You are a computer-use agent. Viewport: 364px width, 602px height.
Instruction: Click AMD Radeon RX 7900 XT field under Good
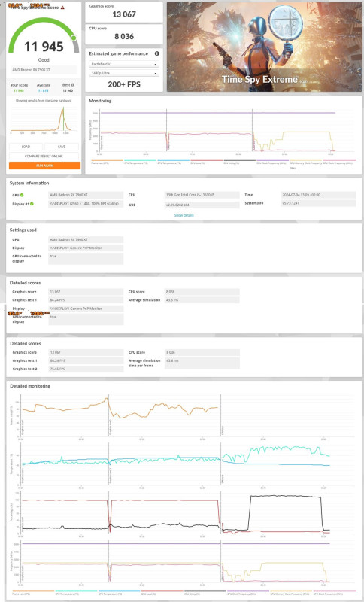pos(44,70)
